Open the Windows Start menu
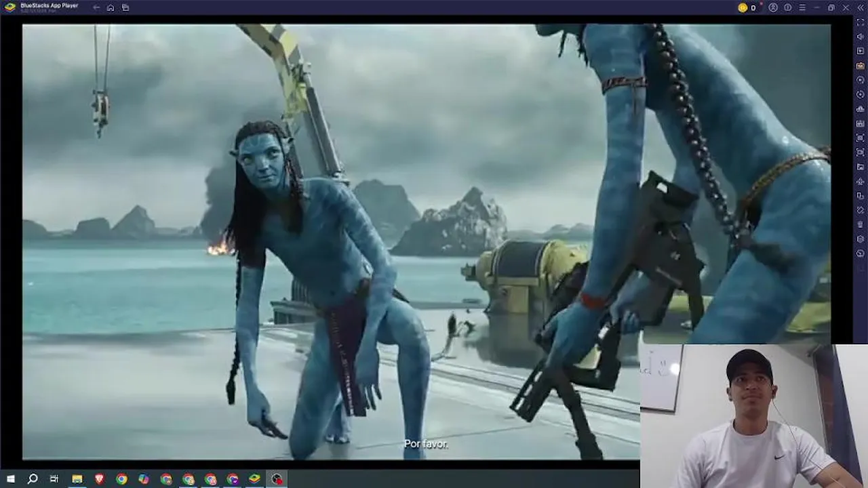This screenshot has height=488, width=868. (x=10, y=479)
